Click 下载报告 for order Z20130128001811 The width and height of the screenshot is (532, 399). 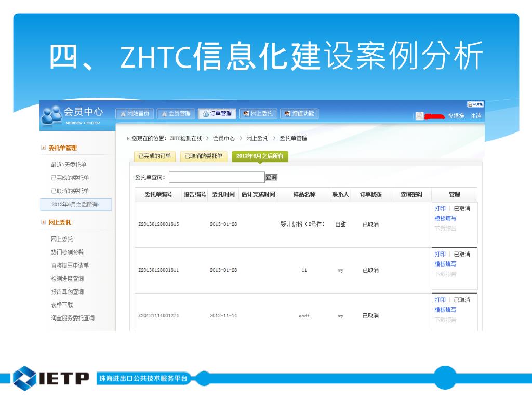(x=445, y=274)
